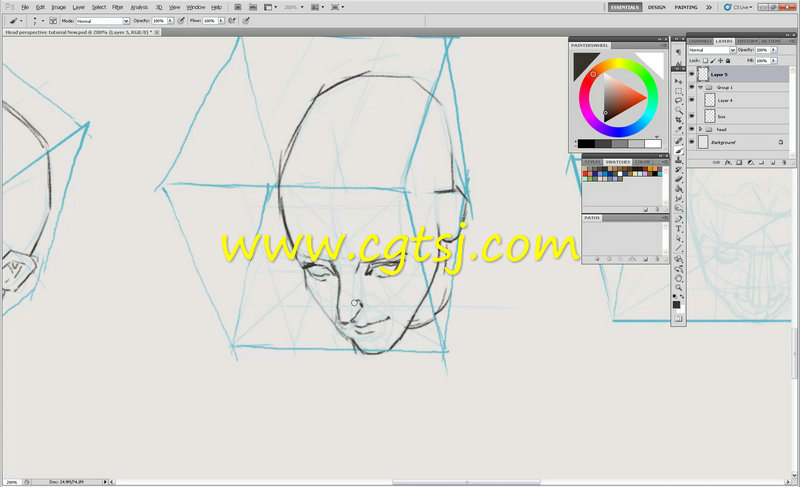Enable airbrush mode next to Flow
Image resolution: width=800 pixels, height=487 pixels.
tap(232, 21)
